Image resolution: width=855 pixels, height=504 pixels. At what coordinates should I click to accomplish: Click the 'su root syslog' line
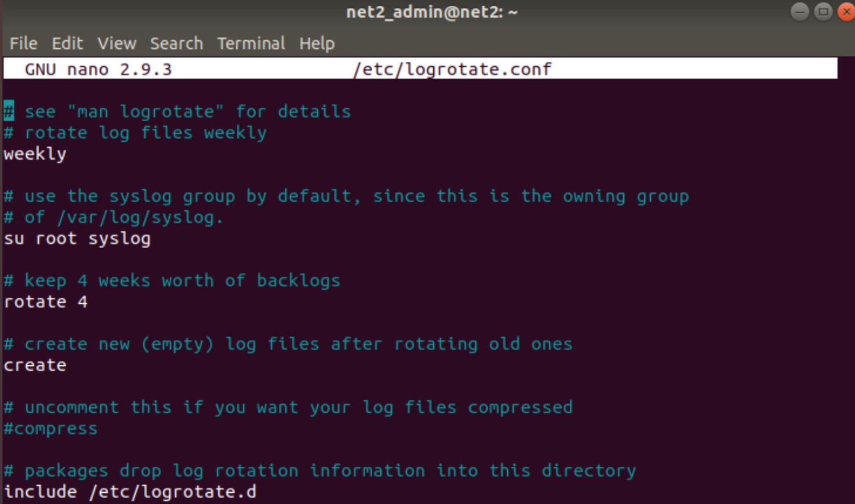77,238
